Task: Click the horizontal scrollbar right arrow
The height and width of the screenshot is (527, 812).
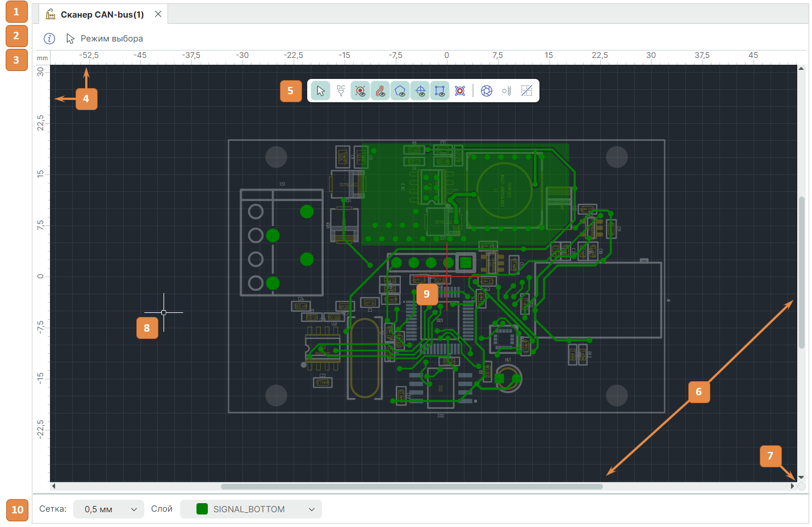Action: [x=792, y=486]
